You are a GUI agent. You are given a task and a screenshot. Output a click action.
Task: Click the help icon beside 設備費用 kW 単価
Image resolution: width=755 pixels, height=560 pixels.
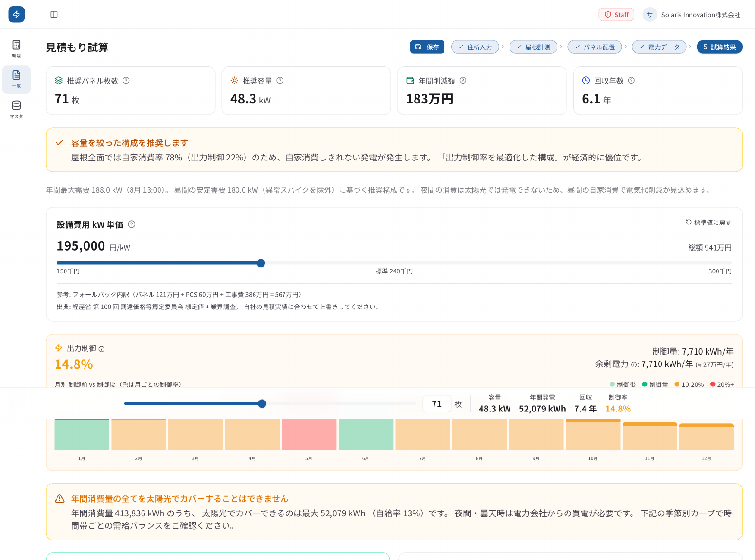[x=132, y=224]
